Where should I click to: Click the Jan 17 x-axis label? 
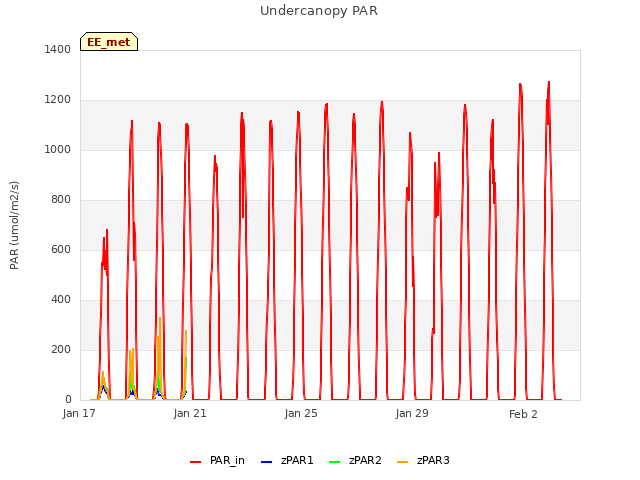79,413
